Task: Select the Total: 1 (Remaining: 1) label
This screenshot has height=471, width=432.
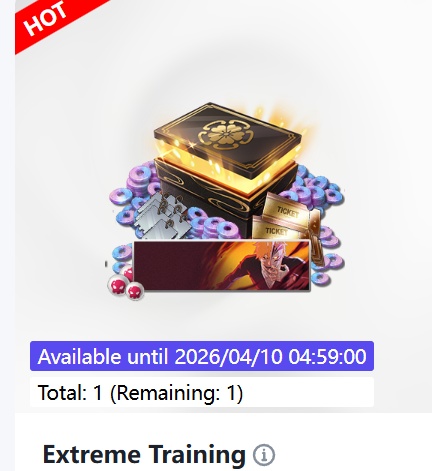Action: (140, 392)
